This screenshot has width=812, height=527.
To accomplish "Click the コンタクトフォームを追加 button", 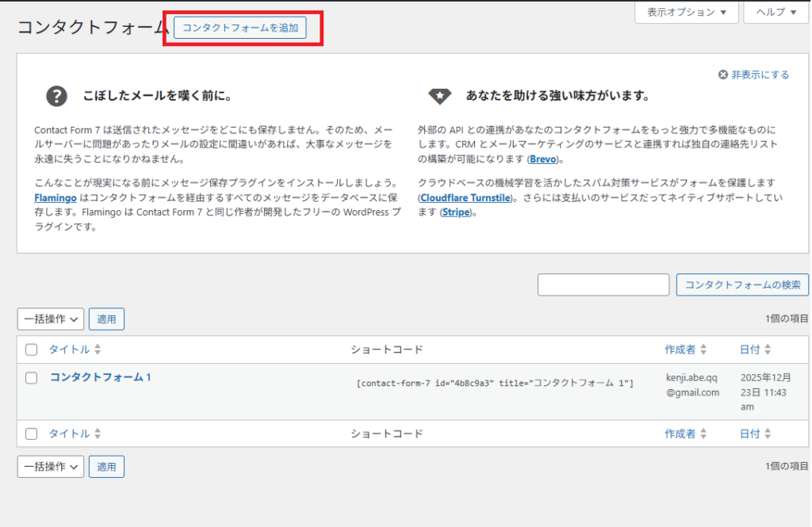I will click(x=240, y=28).
